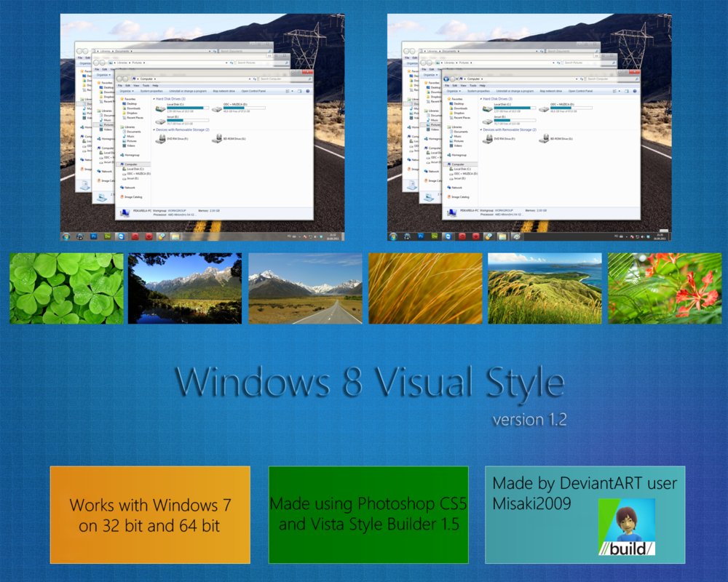The image size is (728, 582).
Task: Select DVD RW Drive icon in right preview
Action: point(488,138)
